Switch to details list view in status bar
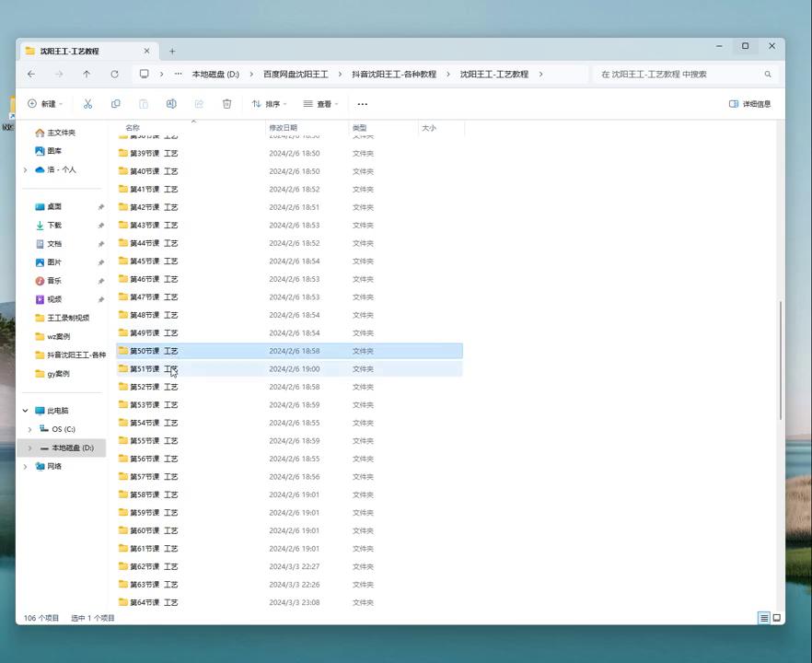 [763, 618]
